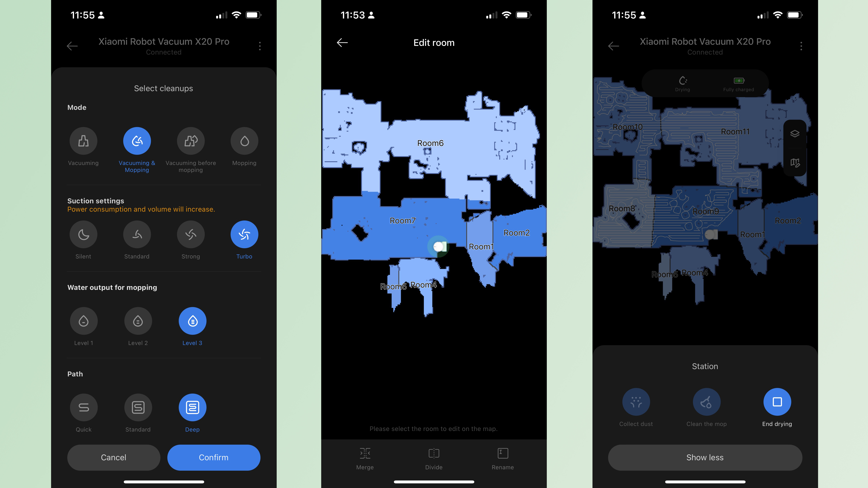Select Standard suction mode icon
The width and height of the screenshot is (868, 488).
[137, 234]
